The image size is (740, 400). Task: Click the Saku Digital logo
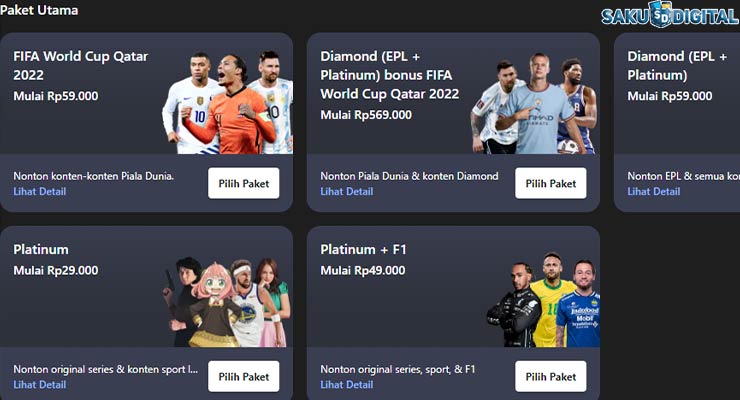pos(670,15)
